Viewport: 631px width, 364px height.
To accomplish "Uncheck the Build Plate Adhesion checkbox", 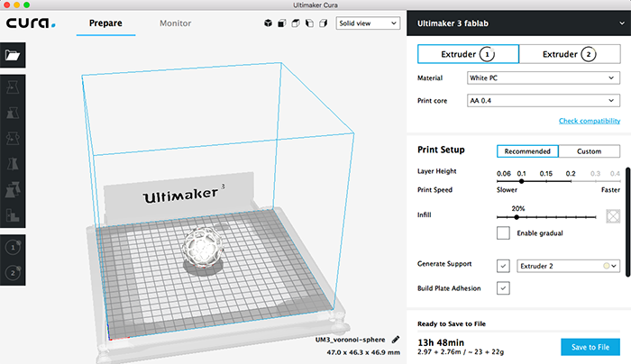I will [x=503, y=288].
